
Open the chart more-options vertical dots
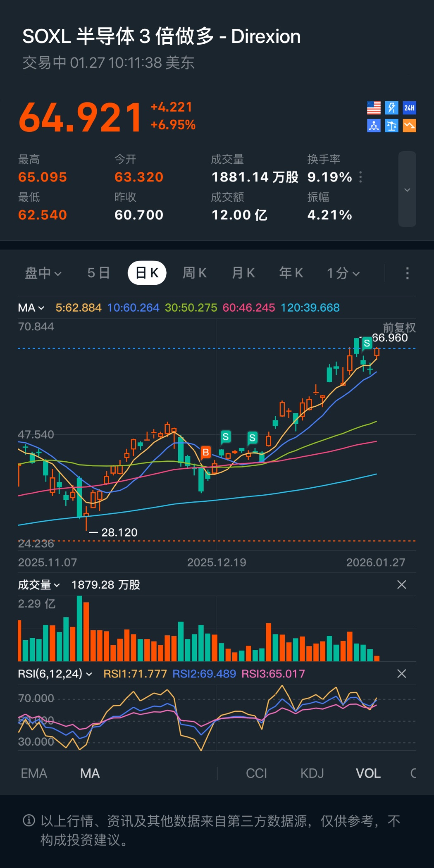[x=407, y=273]
